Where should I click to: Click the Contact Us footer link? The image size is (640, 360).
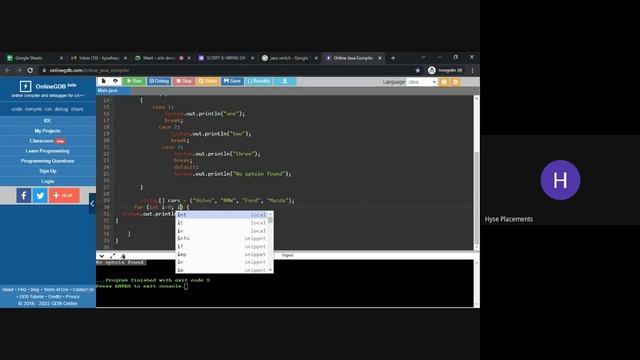83,290
